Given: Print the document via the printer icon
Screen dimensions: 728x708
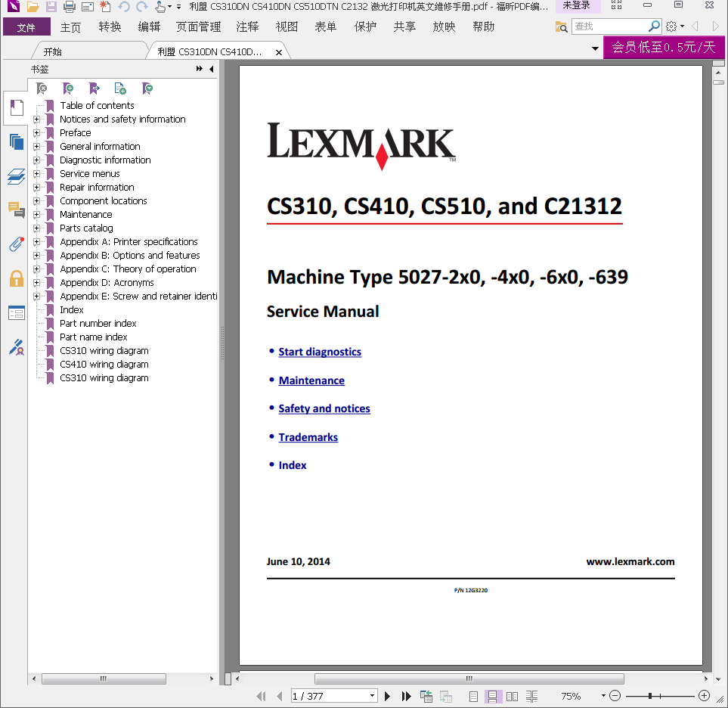Looking at the screenshot, I should (x=70, y=7).
